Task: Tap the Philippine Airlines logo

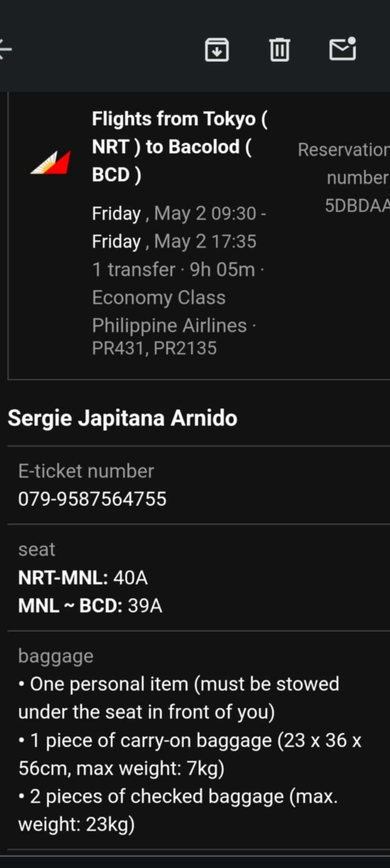Action: coord(51,162)
